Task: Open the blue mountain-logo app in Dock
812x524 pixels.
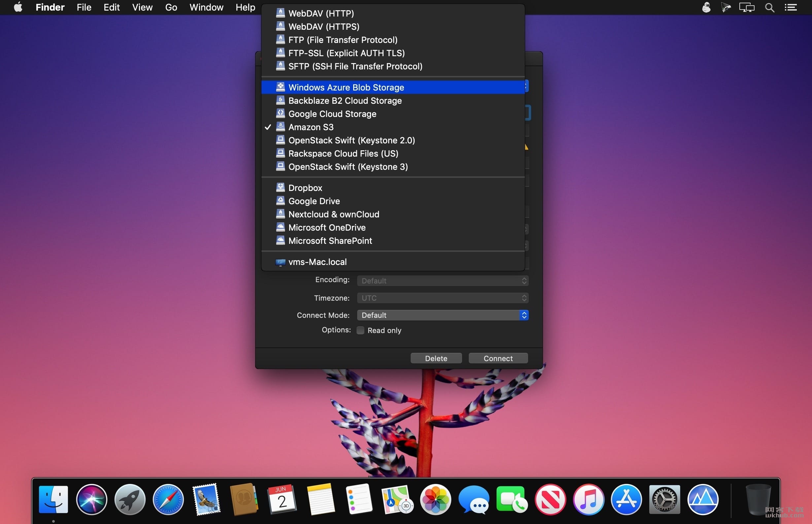Action: click(703, 499)
